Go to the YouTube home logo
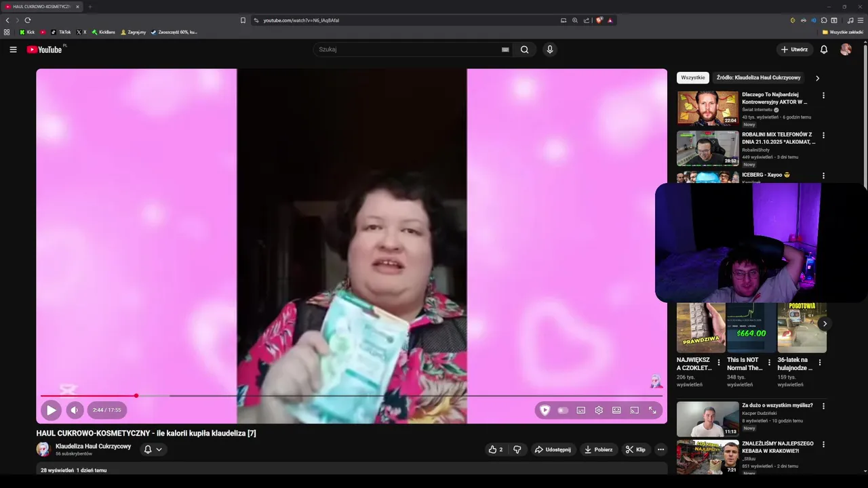Viewport: 868px width, 488px height. tap(44, 49)
